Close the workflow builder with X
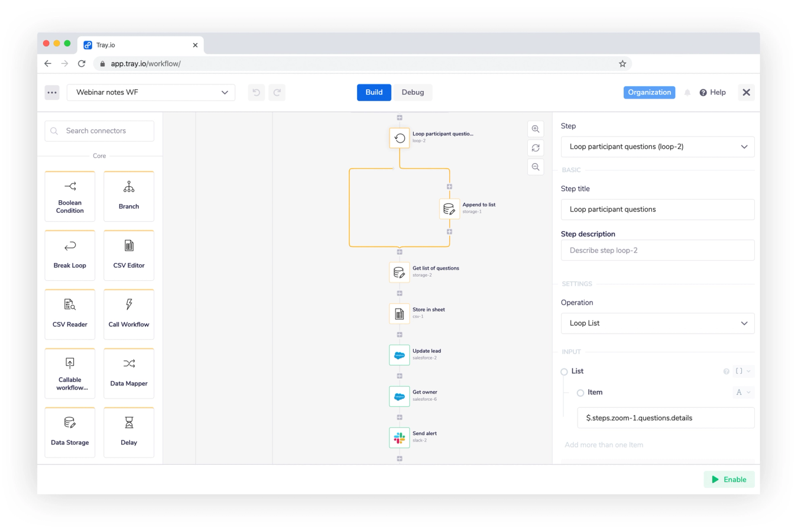 pos(746,92)
